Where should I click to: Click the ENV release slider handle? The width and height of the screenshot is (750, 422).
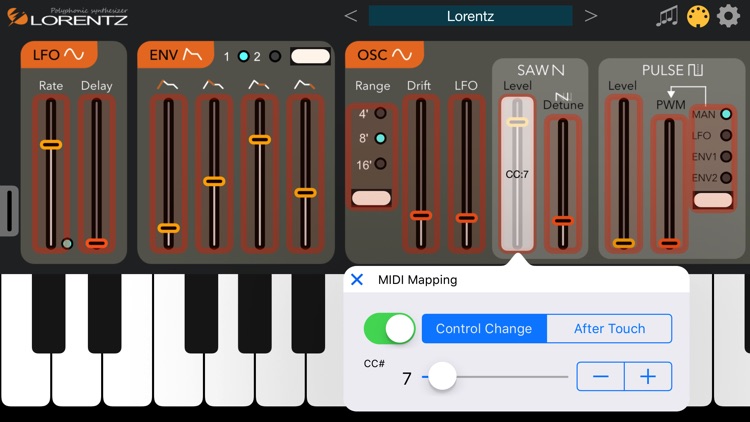[x=305, y=193]
